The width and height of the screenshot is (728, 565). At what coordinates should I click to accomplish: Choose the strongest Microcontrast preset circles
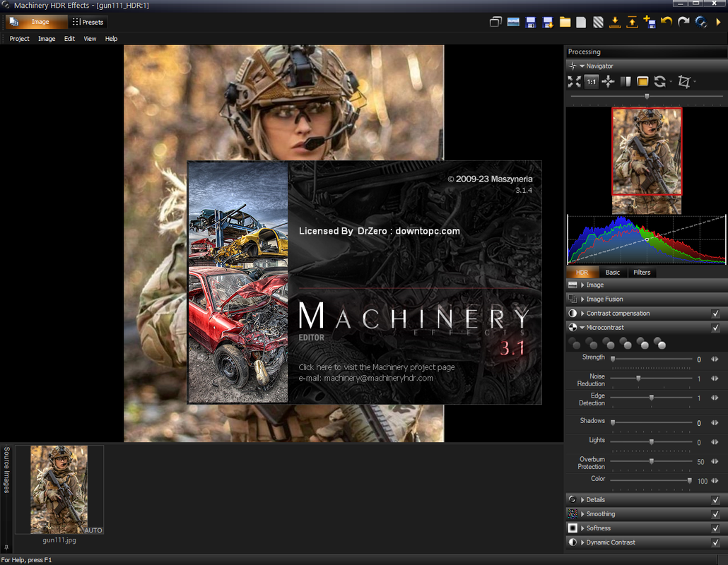click(x=659, y=344)
